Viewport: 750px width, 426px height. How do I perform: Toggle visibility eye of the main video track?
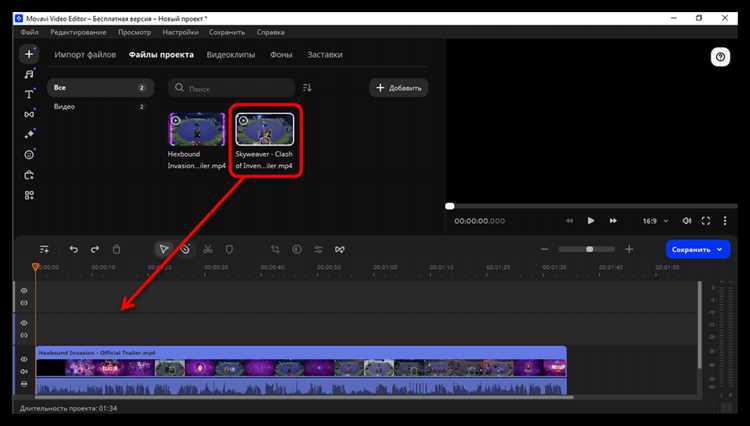[24, 357]
